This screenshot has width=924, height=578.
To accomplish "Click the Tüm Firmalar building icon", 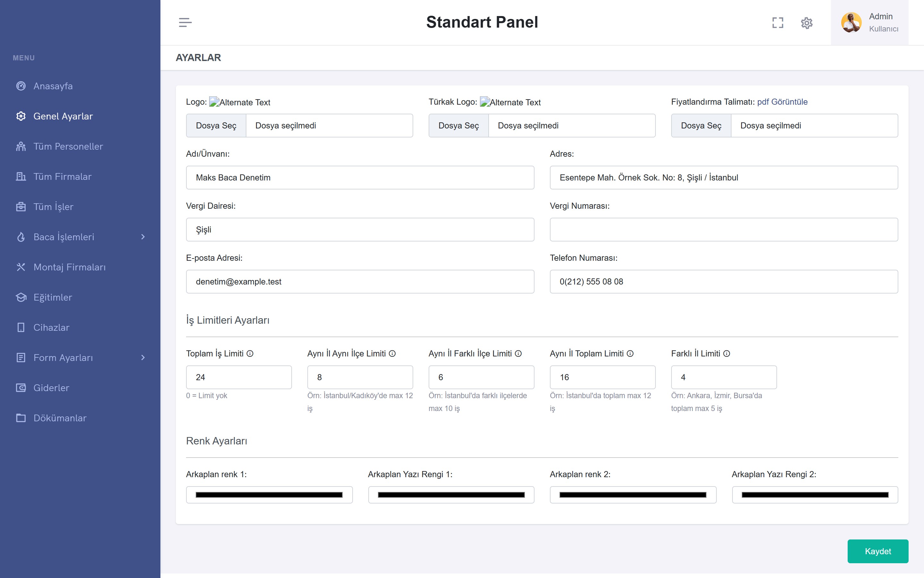I will [21, 176].
